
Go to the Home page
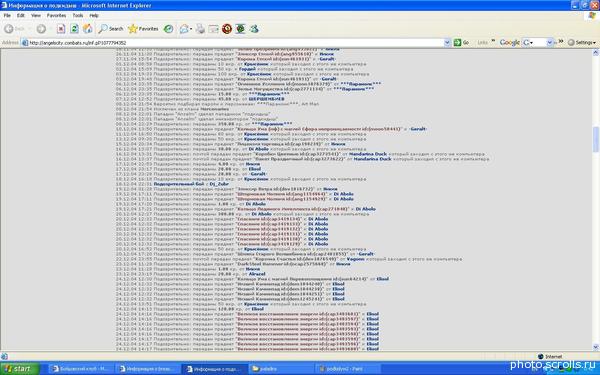pos(88,29)
